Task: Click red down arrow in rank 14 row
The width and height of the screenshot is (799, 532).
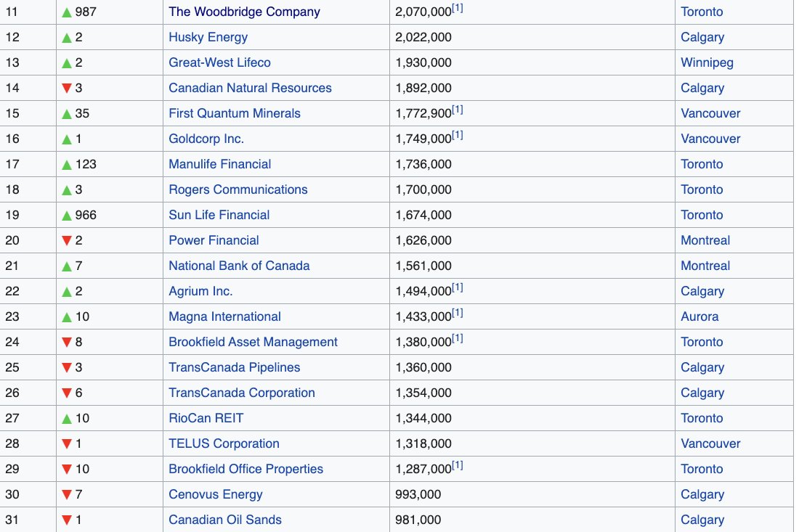Action: point(67,88)
